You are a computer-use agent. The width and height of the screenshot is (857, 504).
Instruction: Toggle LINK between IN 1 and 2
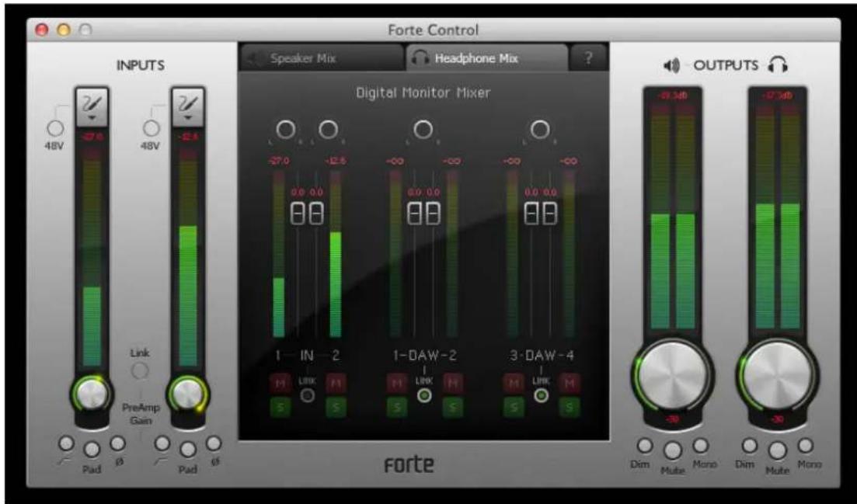pyautogui.click(x=308, y=395)
